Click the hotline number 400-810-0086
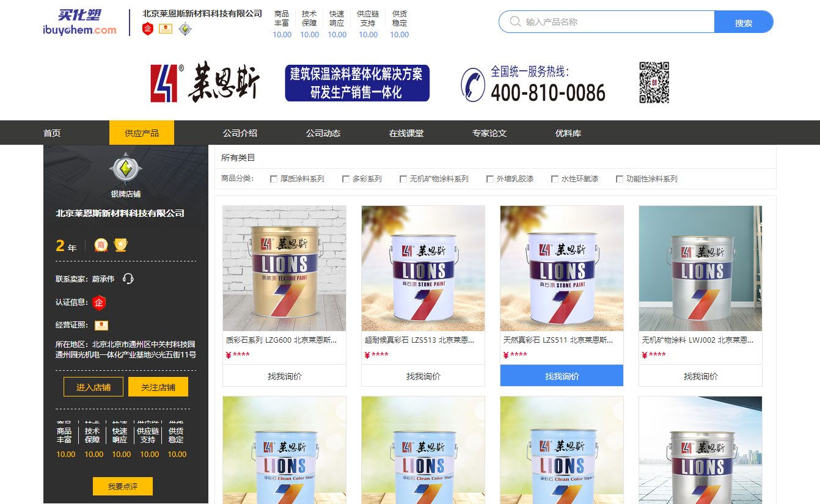820x504 pixels. point(548,92)
